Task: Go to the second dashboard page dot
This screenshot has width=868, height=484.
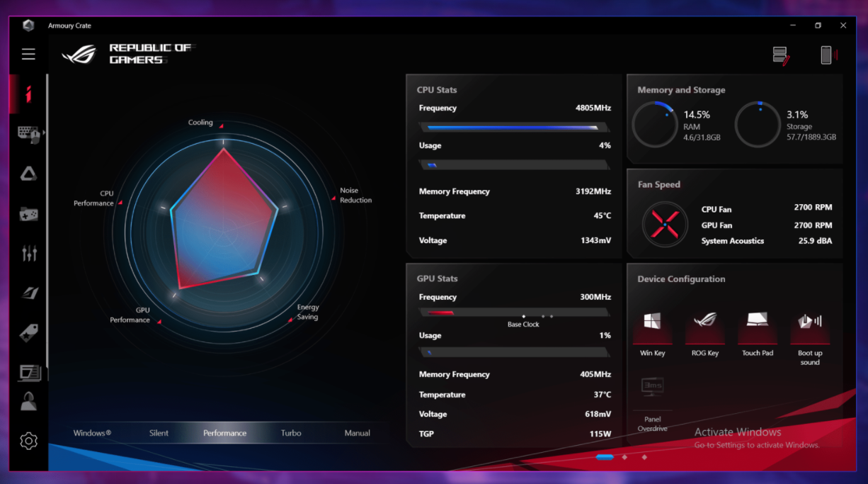Action: 624,457
